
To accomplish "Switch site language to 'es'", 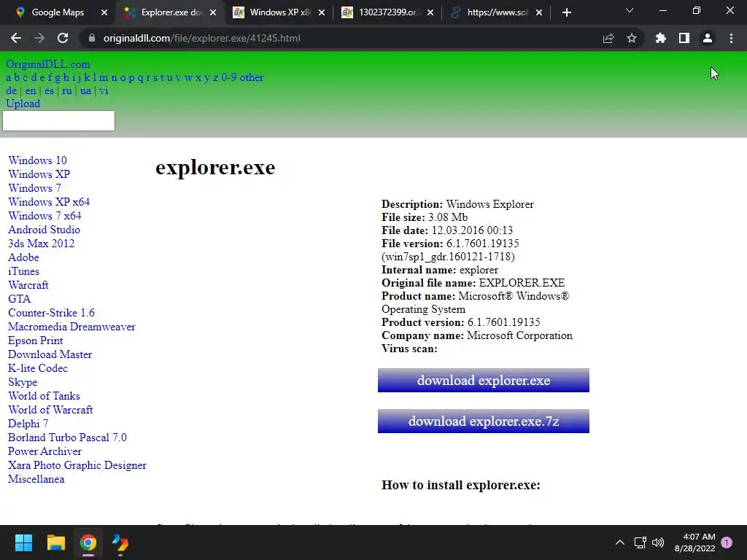I will coord(49,90).
